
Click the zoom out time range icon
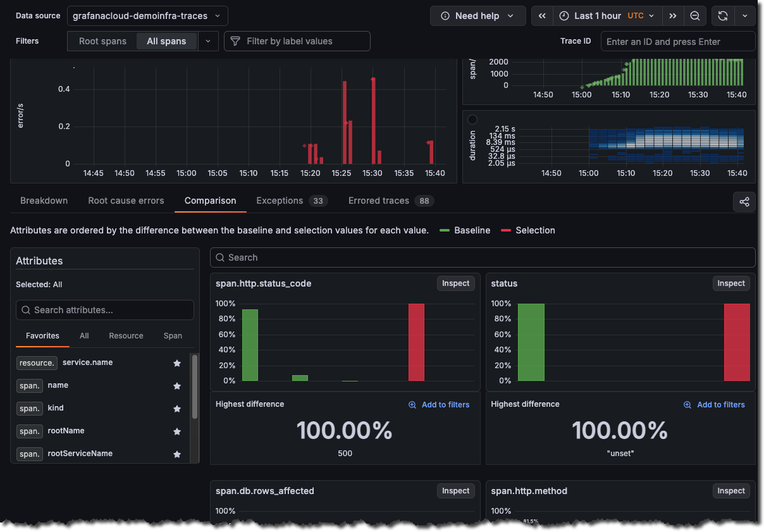tap(694, 16)
